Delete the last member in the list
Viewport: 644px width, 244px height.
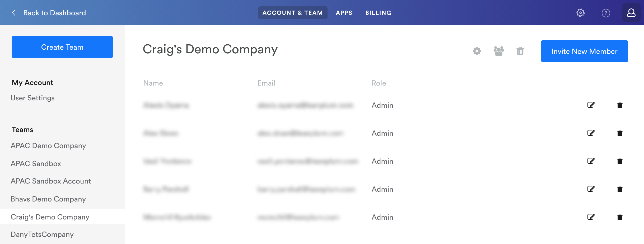pyautogui.click(x=620, y=217)
